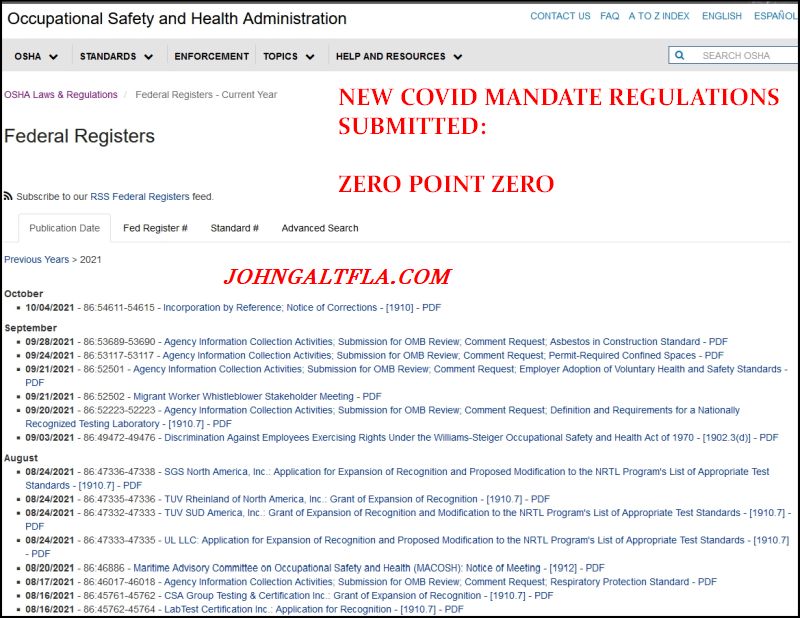Go to Previous Years link
Screen dimensions: 800x618
pyautogui.click(x=36, y=260)
